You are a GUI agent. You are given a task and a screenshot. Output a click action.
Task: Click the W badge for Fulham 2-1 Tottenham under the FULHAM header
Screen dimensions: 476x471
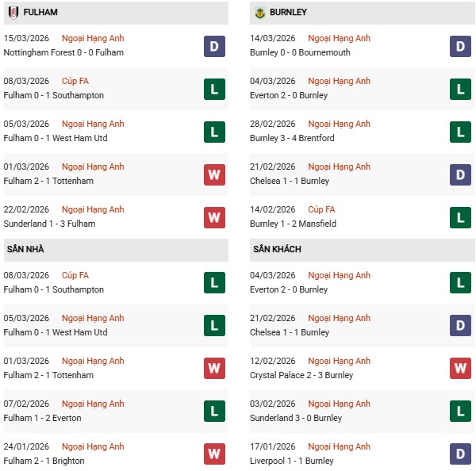click(214, 174)
